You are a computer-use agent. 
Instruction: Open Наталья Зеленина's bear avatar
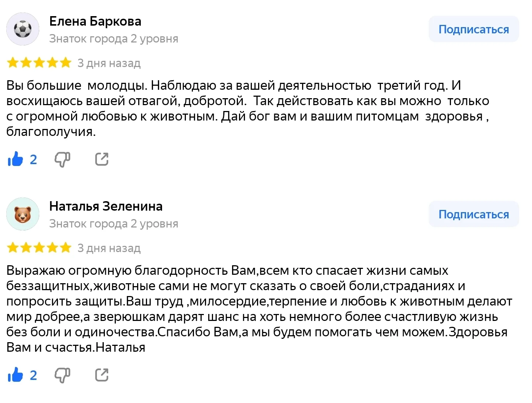click(x=23, y=214)
